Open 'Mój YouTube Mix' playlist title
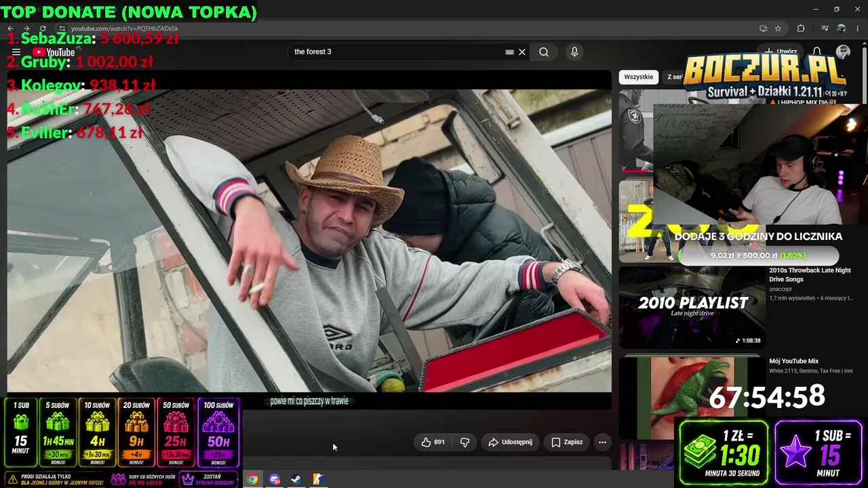This screenshot has width=868, height=488. [794, 361]
